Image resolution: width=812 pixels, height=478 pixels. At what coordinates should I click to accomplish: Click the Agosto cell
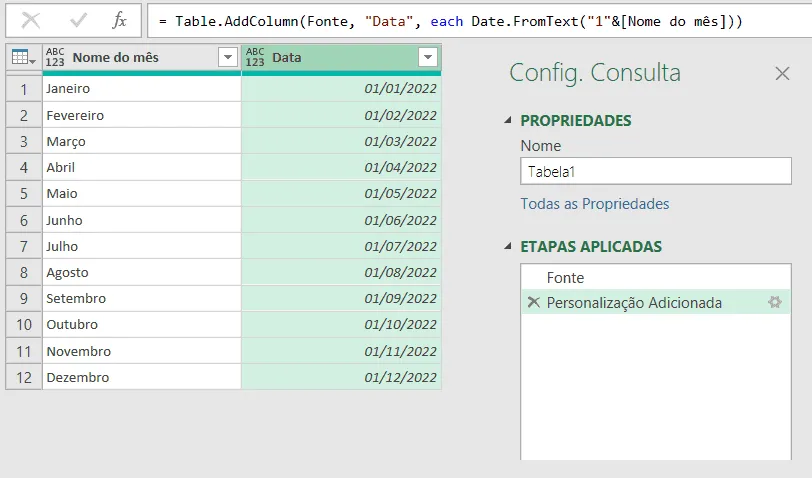coord(141,272)
